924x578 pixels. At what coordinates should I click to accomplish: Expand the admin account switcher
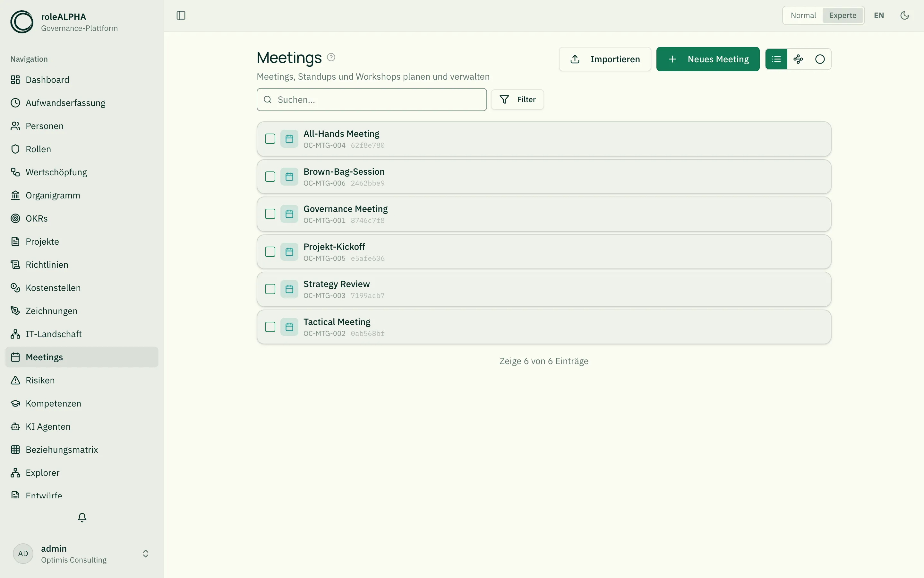145,554
